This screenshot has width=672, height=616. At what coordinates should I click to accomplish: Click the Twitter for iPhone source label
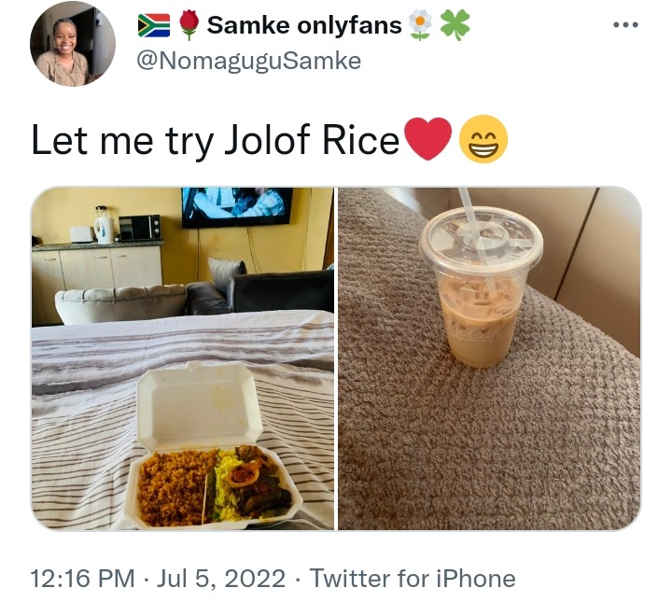(x=413, y=579)
